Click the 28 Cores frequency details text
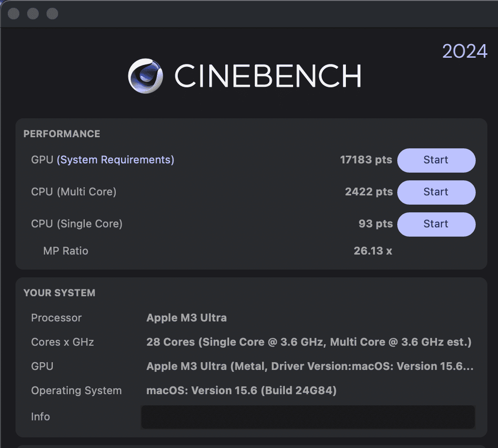Viewport: 498px width, 448px height. pyautogui.click(x=309, y=342)
